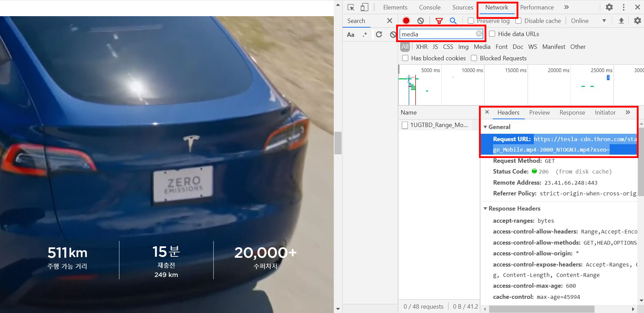This screenshot has height=313, width=644.
Task: Select the 1UGTBD_Range_Mo... request row
Action: coord(439,125)
